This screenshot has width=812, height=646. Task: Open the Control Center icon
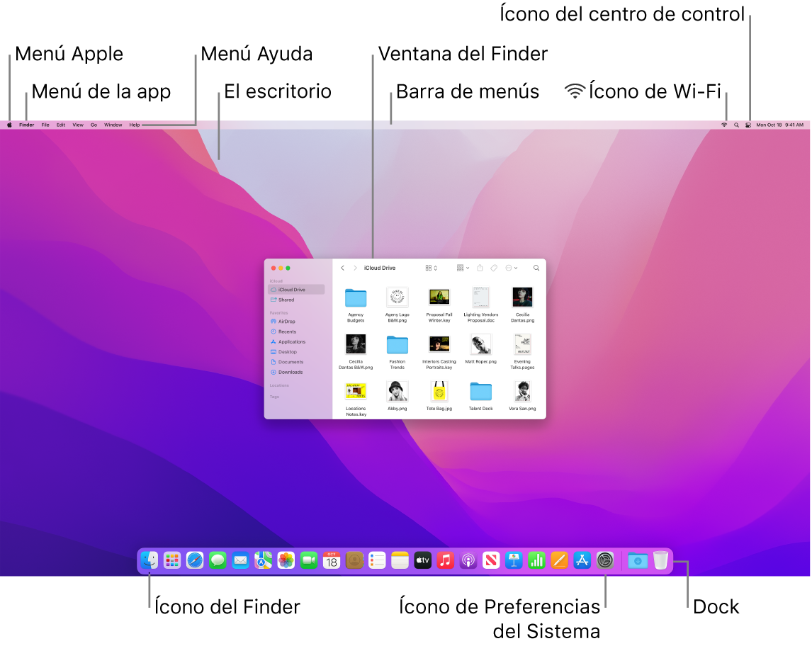click(x=749, y=124)
